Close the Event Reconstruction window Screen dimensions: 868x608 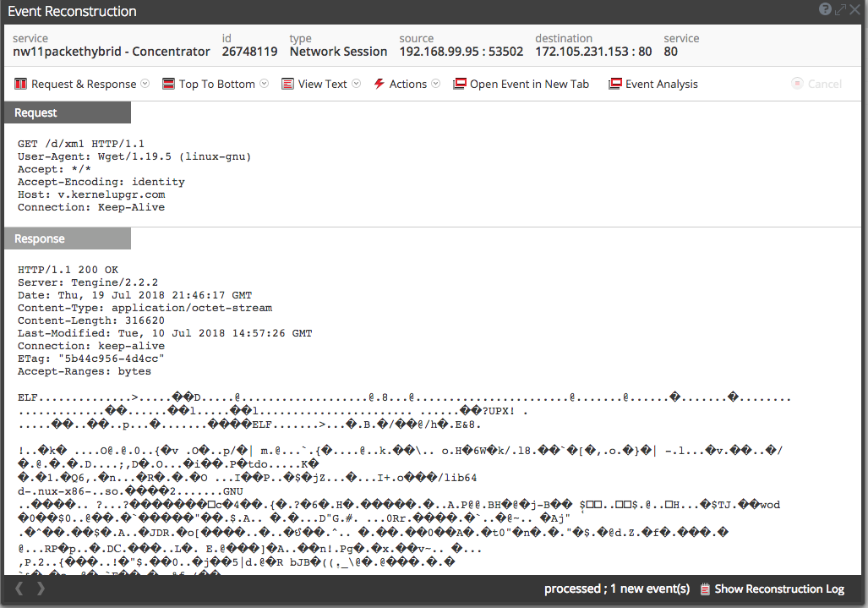click(855, 9)
